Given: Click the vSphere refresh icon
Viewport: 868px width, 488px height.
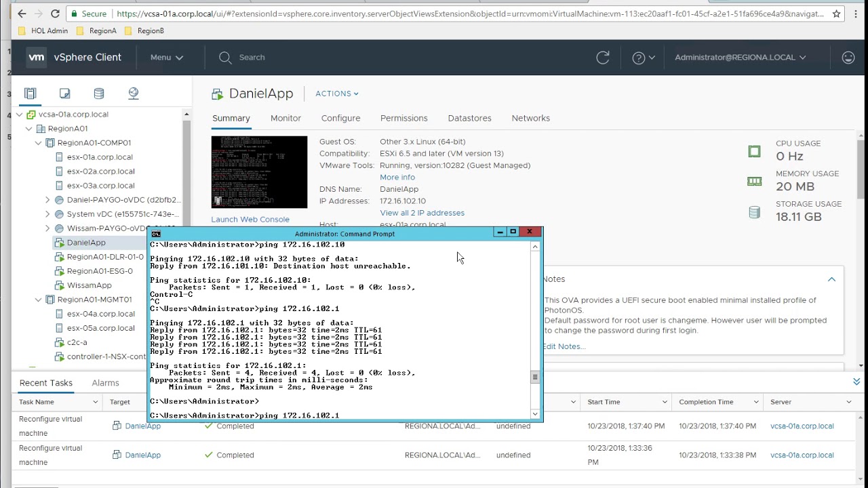Looking at the screenshot, I should coord(603,58).
